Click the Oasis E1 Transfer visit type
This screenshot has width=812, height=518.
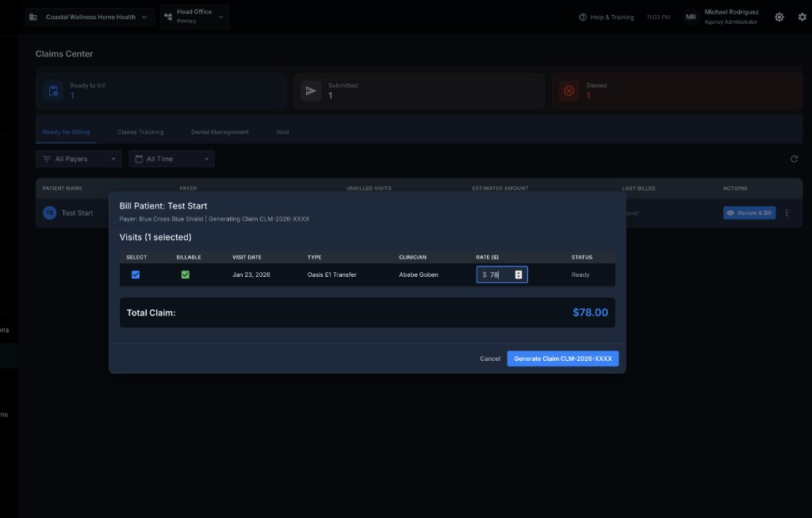click(332, 274)
